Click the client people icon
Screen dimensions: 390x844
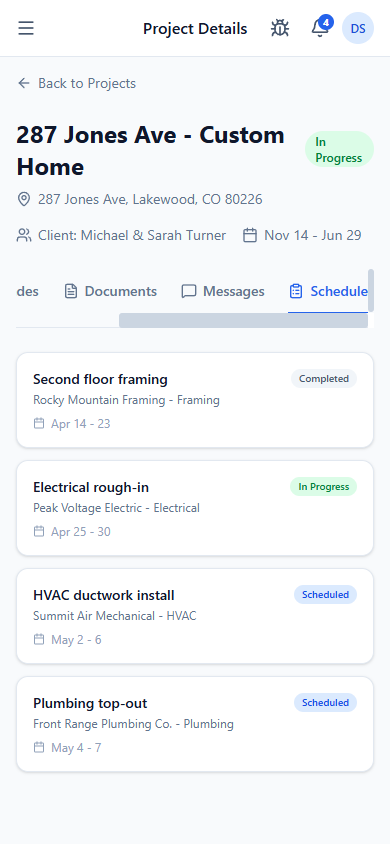point(24,235)
